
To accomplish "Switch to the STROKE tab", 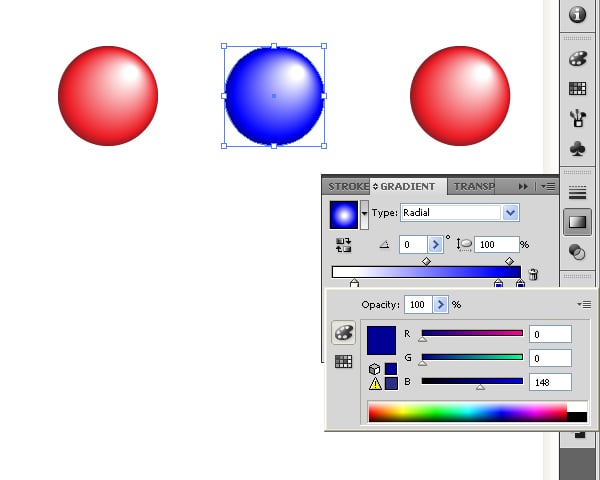I will click(x=348, y=187).
